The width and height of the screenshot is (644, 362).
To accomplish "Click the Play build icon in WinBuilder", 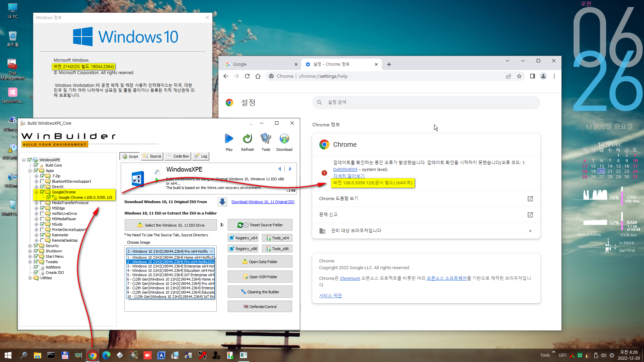I will point(229,139).
